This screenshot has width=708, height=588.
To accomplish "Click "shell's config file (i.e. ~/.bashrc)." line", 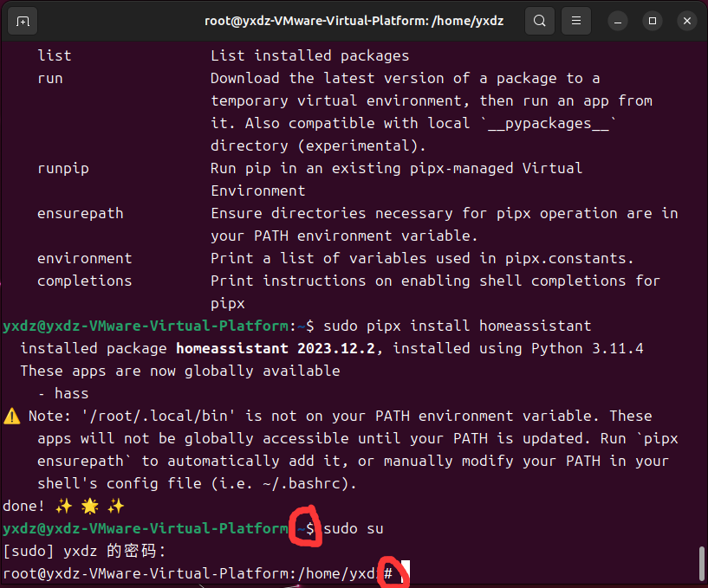I will coord(197,484).
